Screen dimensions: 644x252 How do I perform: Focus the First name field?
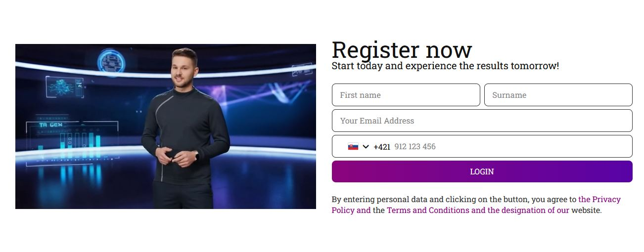[x=406, y=95]
